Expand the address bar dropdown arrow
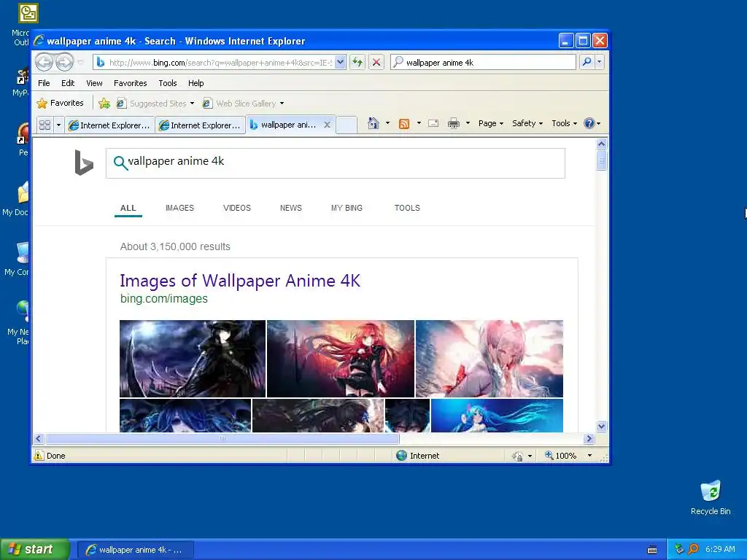 click(340, 62)
